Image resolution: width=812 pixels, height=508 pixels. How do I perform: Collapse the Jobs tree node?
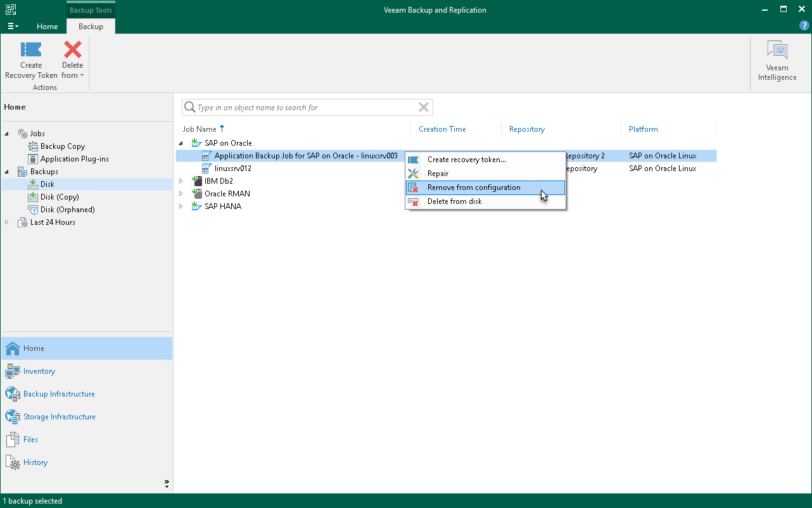(x=7, y=134)
